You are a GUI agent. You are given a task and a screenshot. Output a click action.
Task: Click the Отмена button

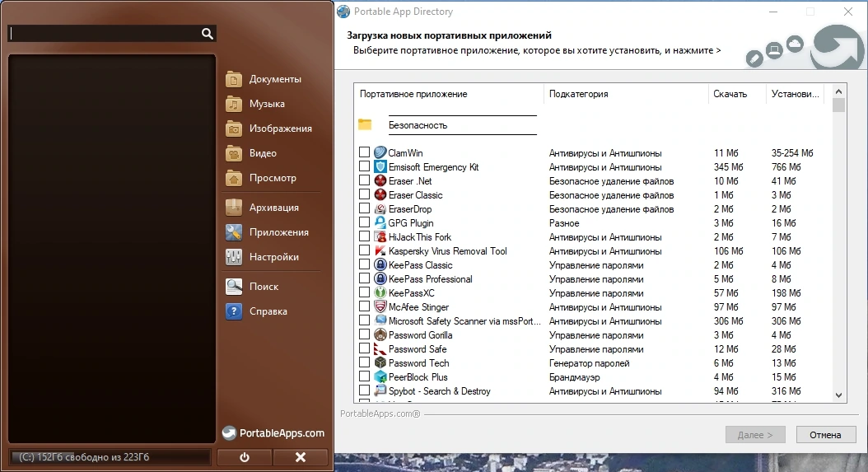click(825, 435)
